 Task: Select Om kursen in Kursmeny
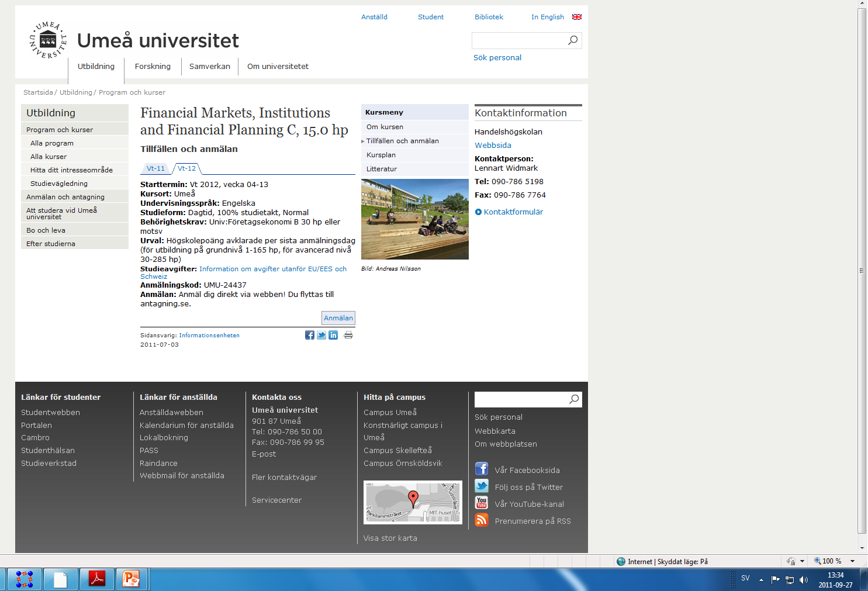point(415,127)
